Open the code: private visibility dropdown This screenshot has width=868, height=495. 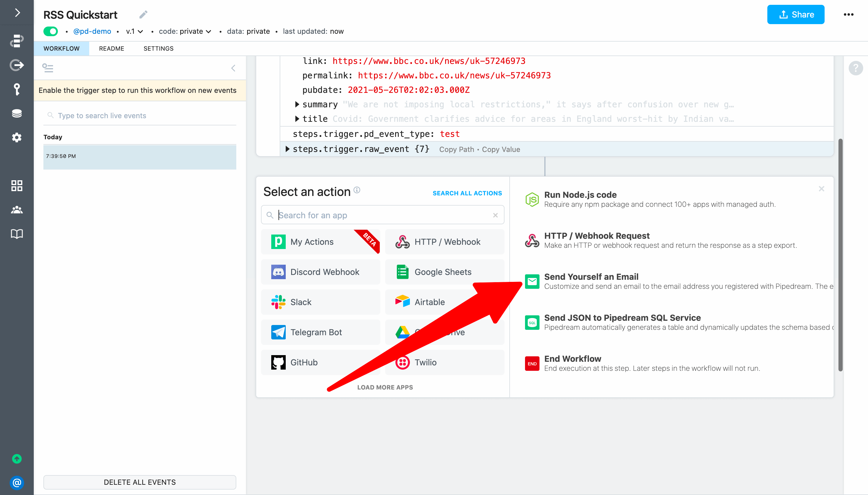(x=185, y=31)
